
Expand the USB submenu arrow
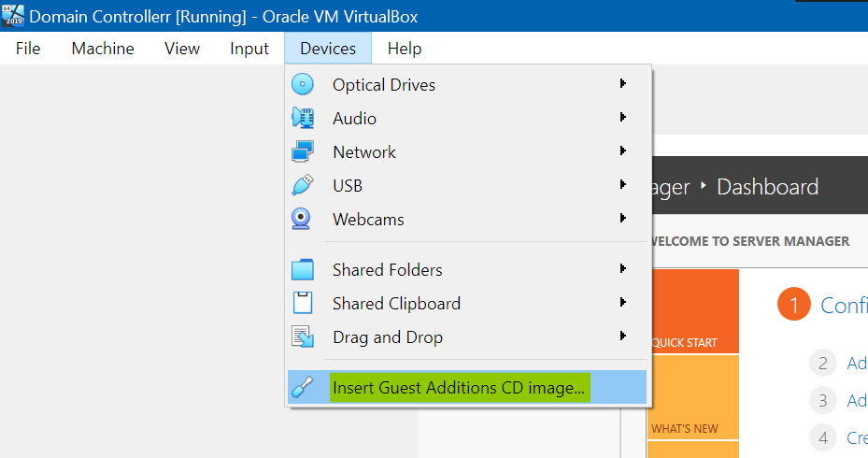coord(623,184)
